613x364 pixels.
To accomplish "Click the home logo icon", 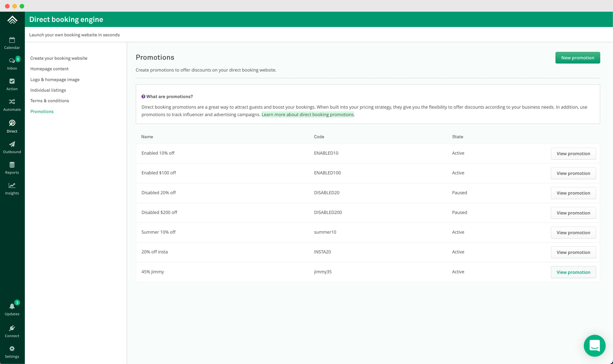I will [12, 20].
